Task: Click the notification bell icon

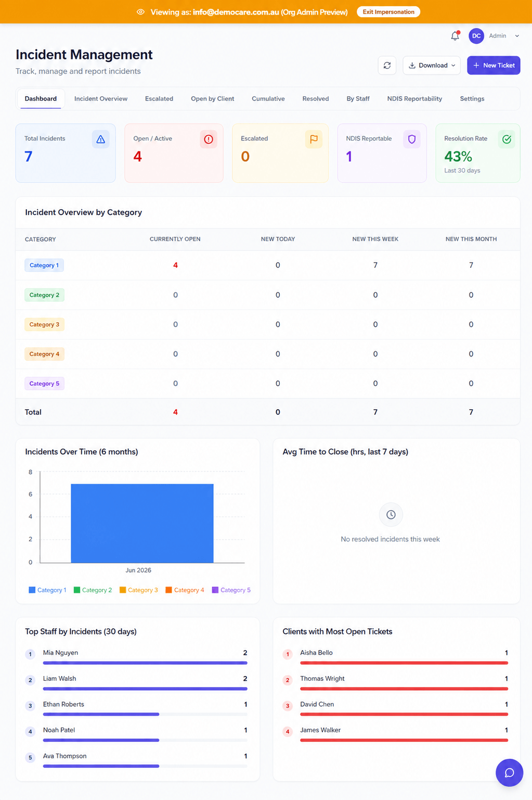Action: pos(455,36)
